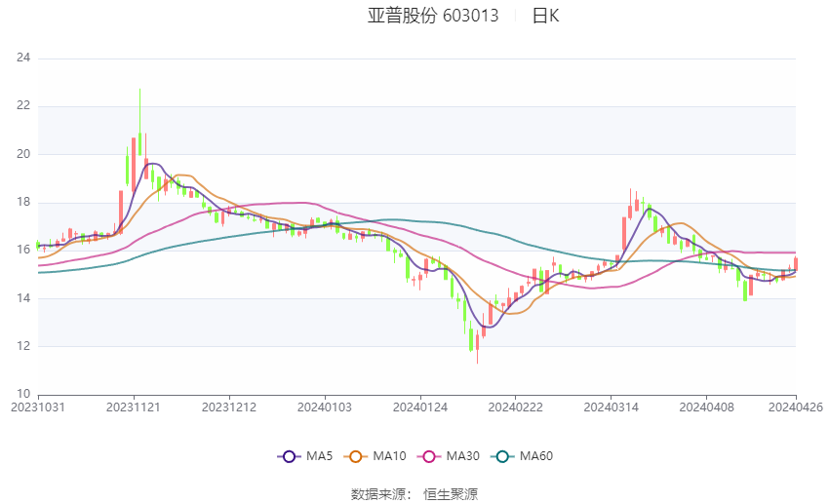829x504 pixels.
Task: Toggle the MA60 teal legend circle
Action: (x=503, y=456)
